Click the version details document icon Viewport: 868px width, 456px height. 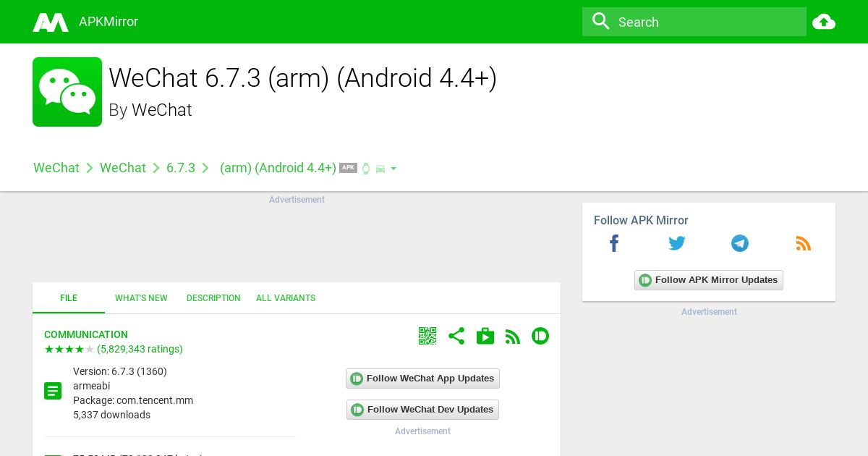(x=53, y=392)
